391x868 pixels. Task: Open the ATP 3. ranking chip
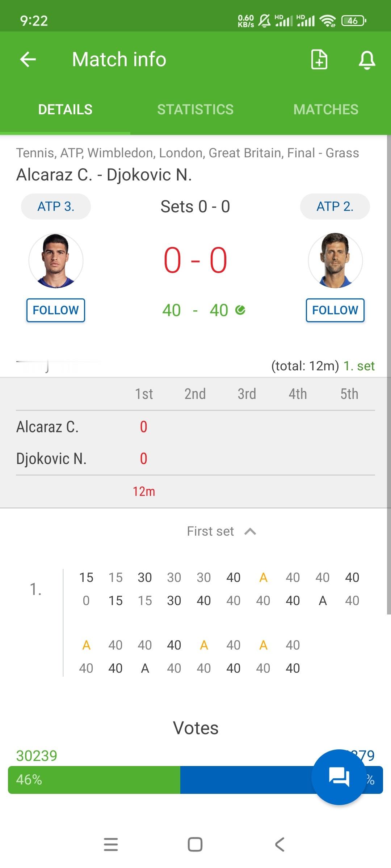[x=56, y=207]
